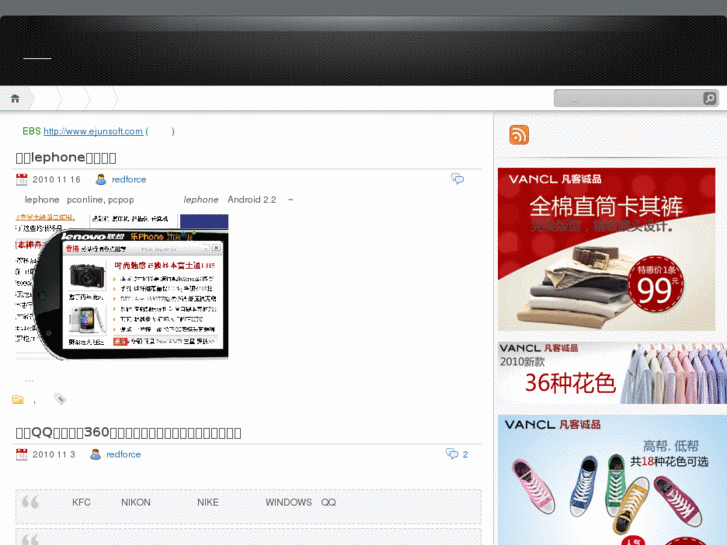Viewport: 727px width, 545px height.
Task: Click the calendar icon beside 2010 11 16
Action: click(x=21, y=180)
